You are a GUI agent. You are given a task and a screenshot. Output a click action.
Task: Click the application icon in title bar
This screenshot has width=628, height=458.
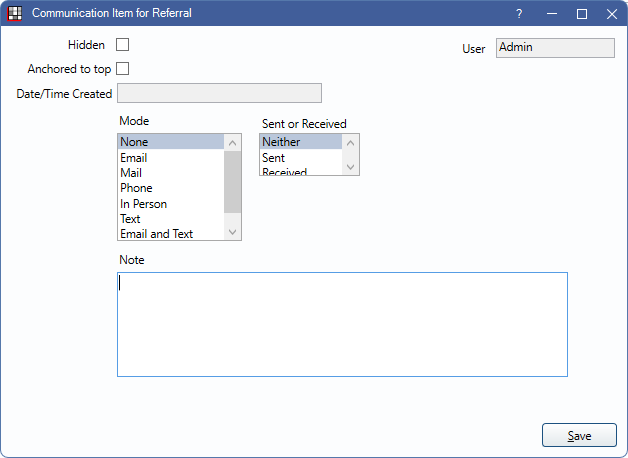click(x=14, y=14)
